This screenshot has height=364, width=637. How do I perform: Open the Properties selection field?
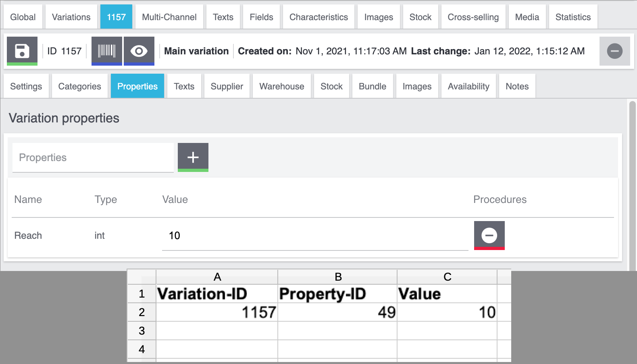pyautogui.click(x=93, y=157)
